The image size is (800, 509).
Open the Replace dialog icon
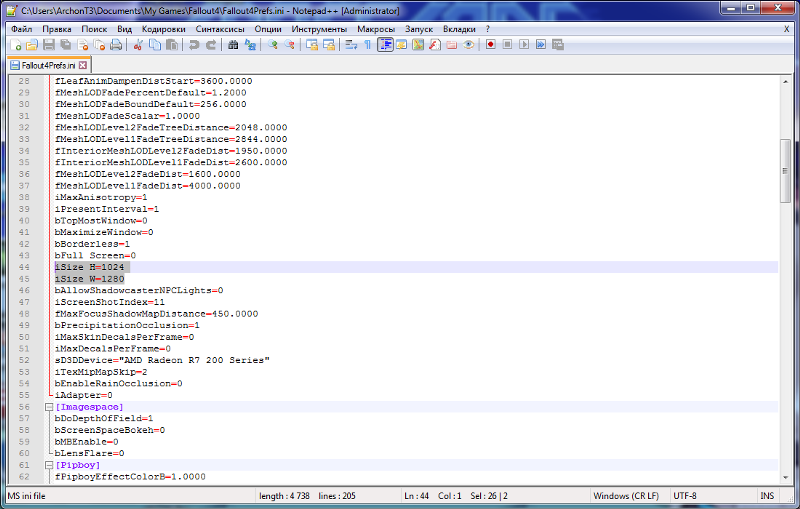pyautogui.click(x=250, y=45)
